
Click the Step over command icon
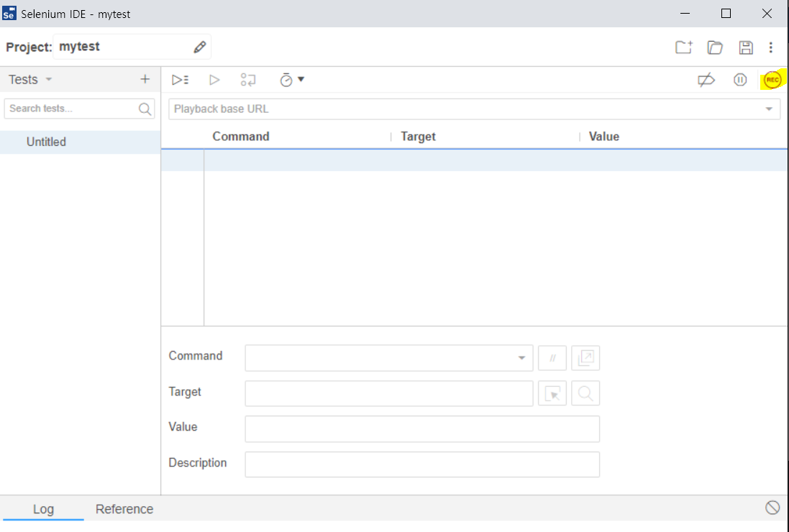[248, 80]
